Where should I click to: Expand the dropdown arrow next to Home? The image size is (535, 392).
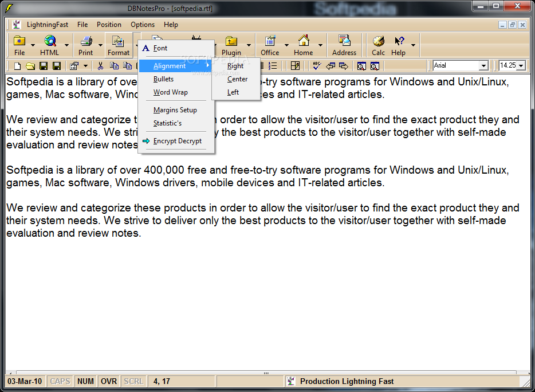click(x=320, y=45)
